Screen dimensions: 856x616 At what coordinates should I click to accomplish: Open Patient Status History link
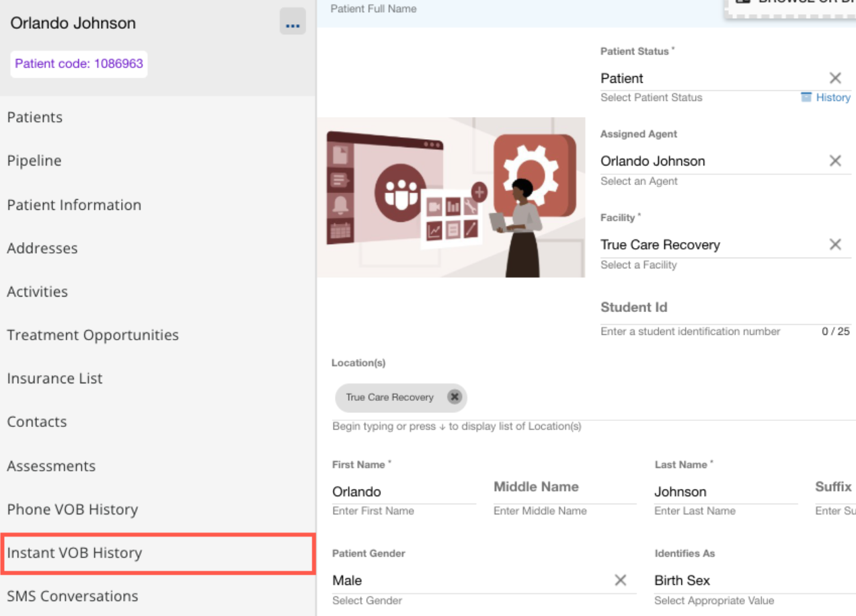tap(832, 98)
